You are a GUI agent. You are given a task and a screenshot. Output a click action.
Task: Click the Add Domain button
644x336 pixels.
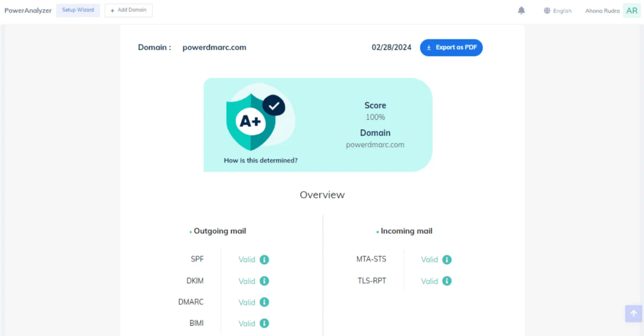click(129, 10)
